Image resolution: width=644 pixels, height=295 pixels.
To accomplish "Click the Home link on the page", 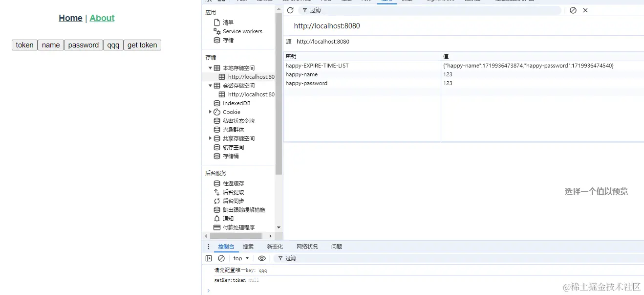I will 70,18.
